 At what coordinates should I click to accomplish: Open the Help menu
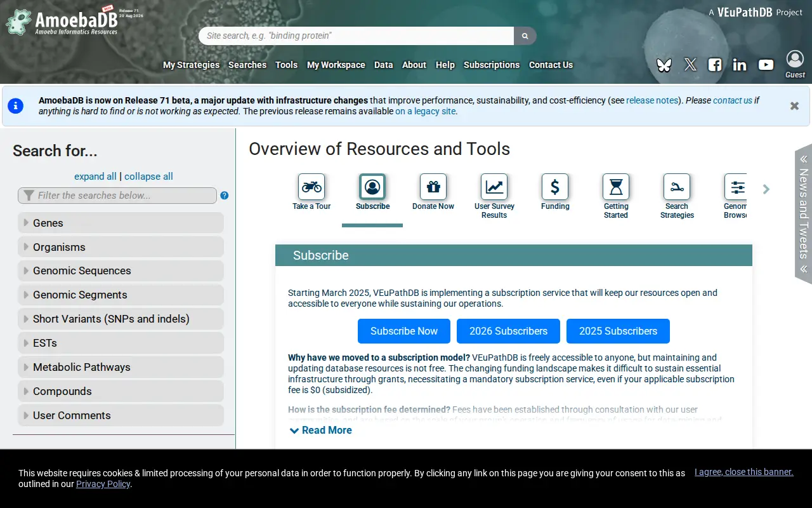click(445, 65)
